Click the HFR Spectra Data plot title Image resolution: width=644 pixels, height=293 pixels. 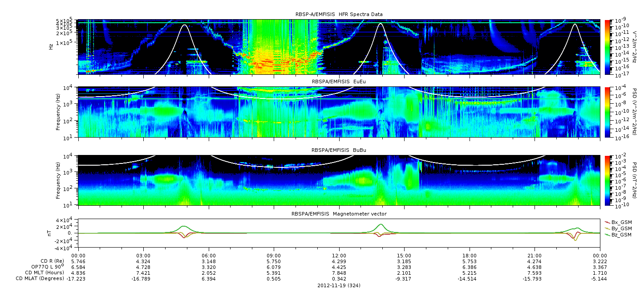pos(339,14)
